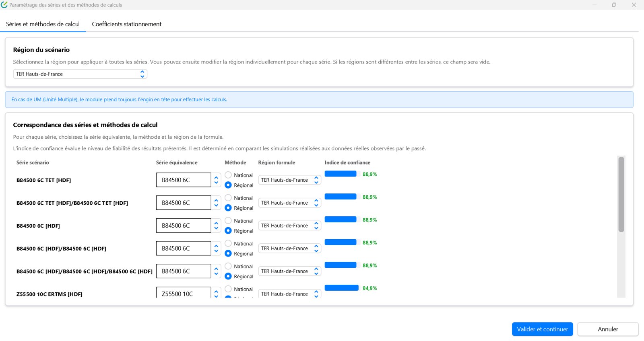Click the triple "B84500 6C [HDF]" series label
This screenshot has width=644, height=341.
(85, 271)
